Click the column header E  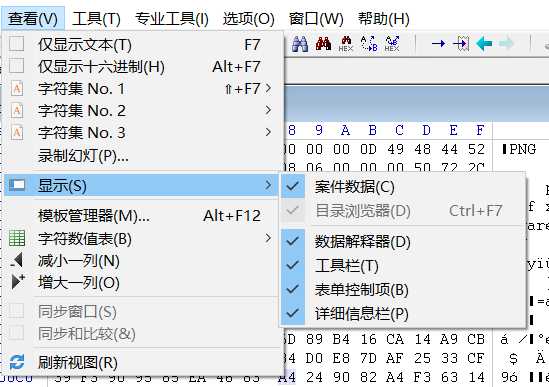pos(453,130)
